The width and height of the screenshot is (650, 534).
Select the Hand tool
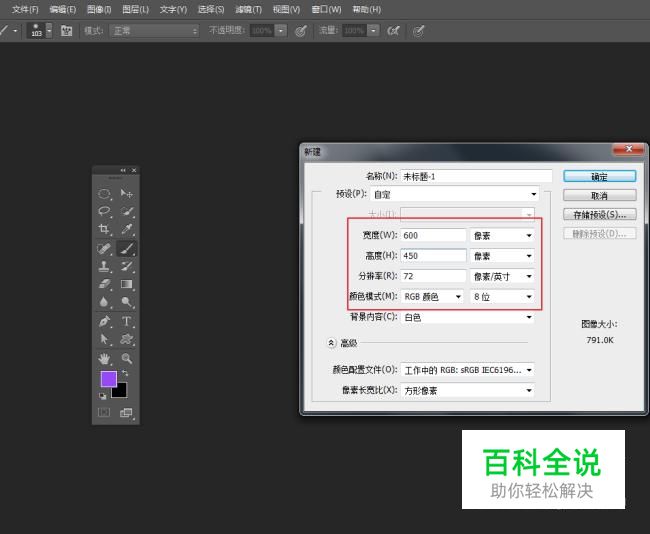[x=104, y=357]
